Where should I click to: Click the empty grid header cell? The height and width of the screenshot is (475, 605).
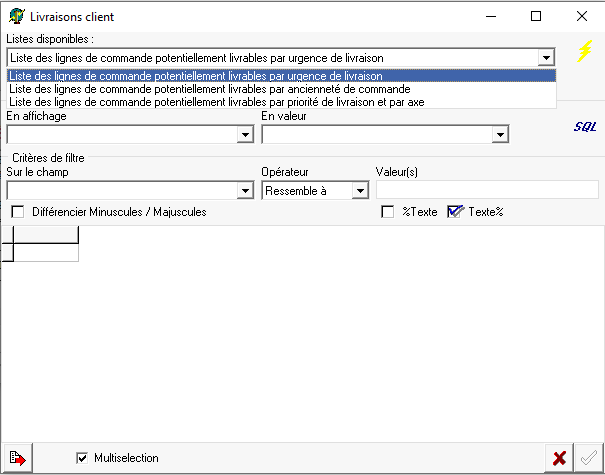click(46, 235)
